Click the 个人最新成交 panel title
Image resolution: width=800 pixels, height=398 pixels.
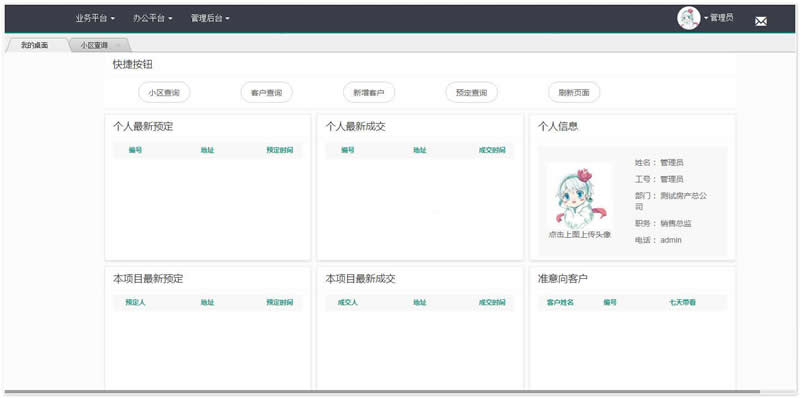point(356,127)
